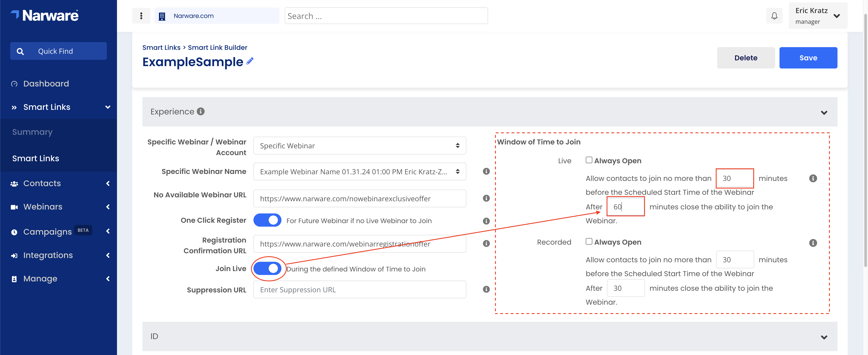
Task: Click Live After minutes field showing 60
Action: [625, 206]
